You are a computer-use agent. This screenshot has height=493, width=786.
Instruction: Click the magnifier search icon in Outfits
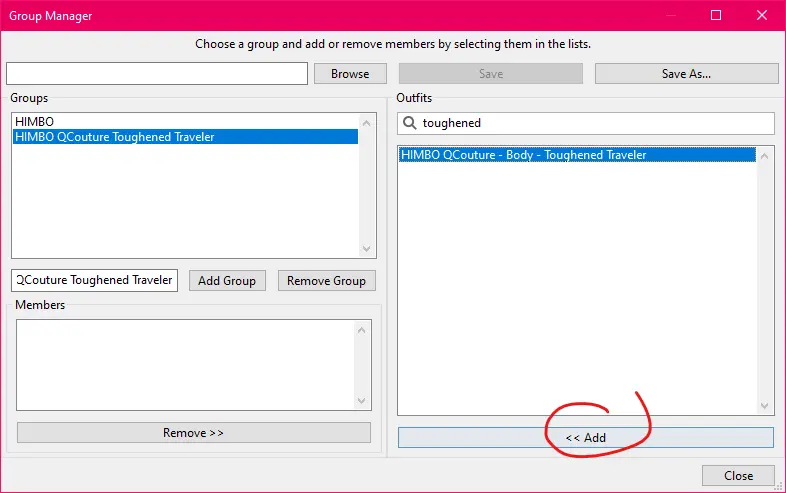coord(410,123)
